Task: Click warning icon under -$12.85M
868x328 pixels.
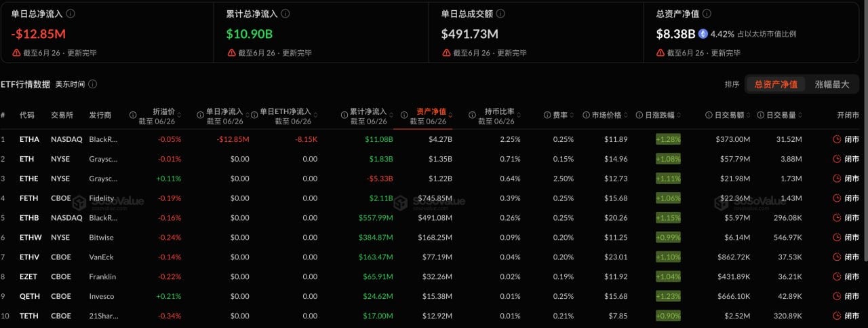Action: (x=16, y=52)
